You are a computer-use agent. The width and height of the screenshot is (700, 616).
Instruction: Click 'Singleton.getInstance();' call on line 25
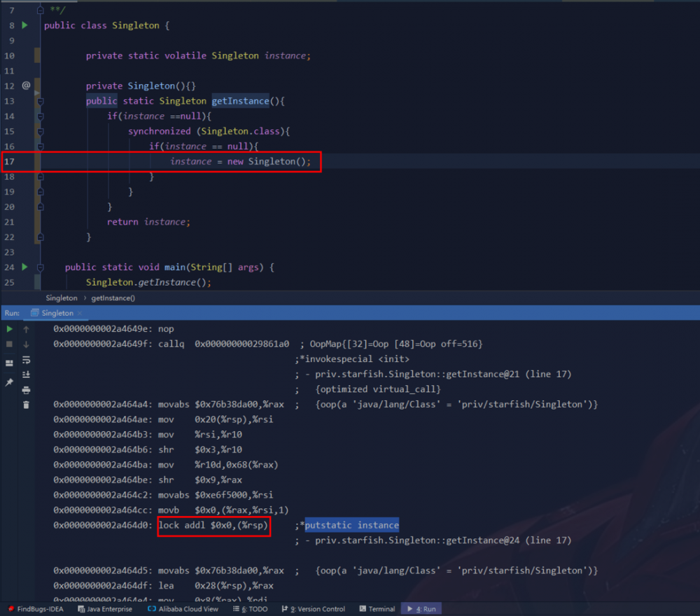click(148, 282)
